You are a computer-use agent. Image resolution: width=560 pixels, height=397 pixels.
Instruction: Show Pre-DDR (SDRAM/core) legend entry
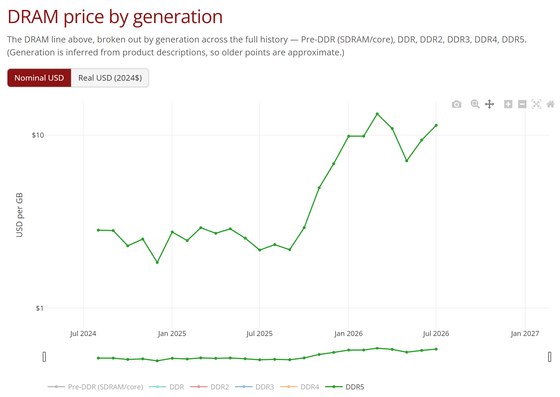tap(95, 387)
